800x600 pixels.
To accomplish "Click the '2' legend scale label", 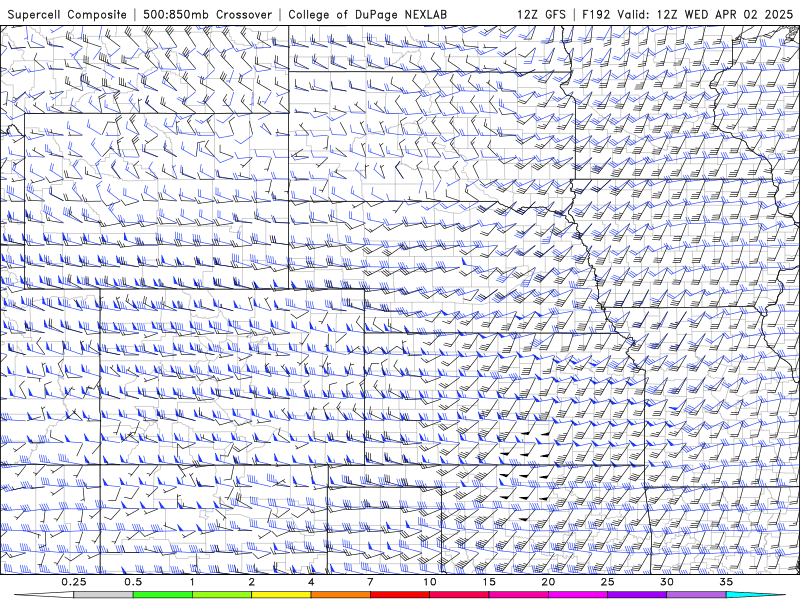I will 252,582.
